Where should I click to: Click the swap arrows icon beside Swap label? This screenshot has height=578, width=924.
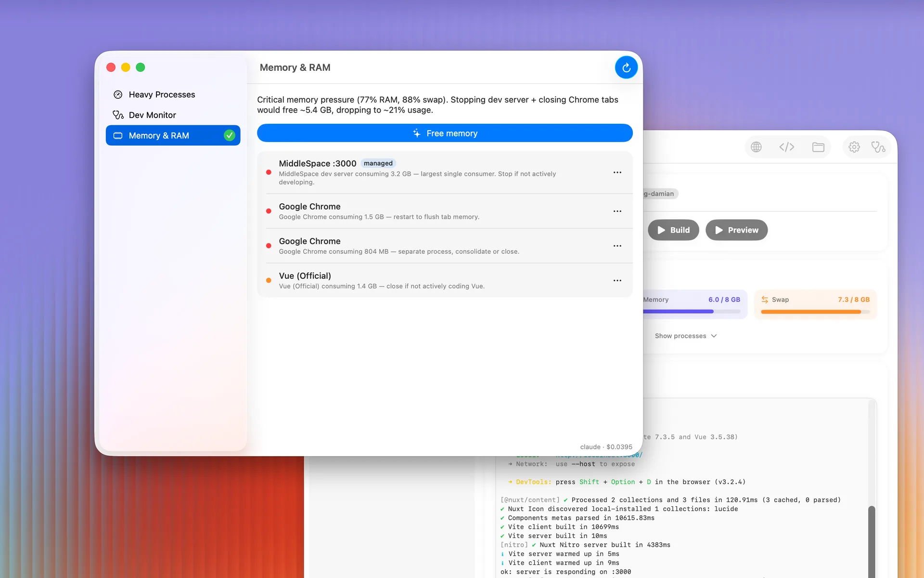[x=765, y=300]
